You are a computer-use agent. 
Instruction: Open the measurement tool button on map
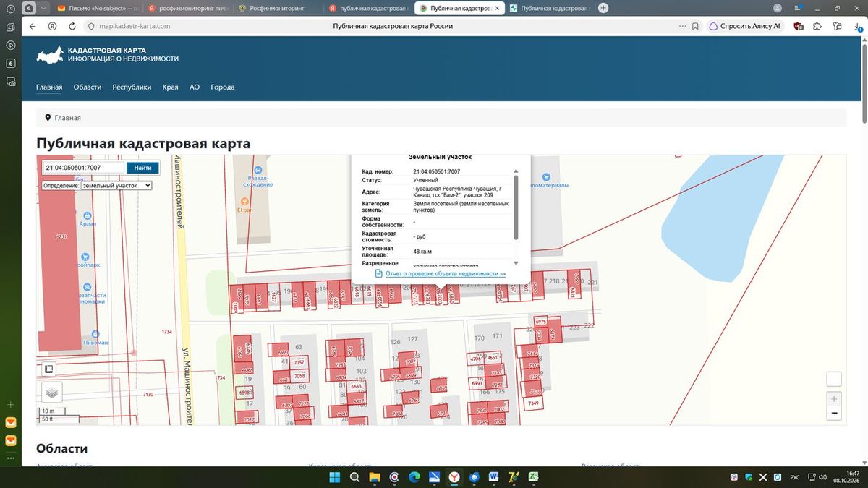[48, 369]
